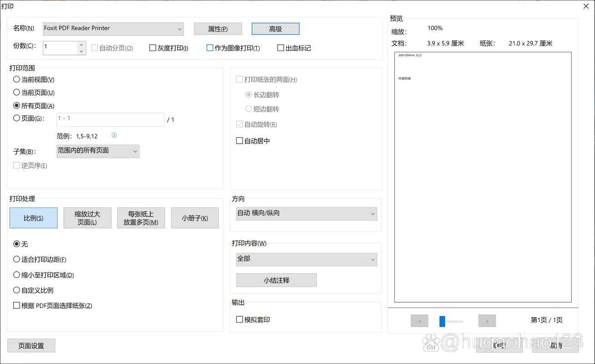
Task: Select the 自定义比例 scaling option
Action: click(16, 290)
